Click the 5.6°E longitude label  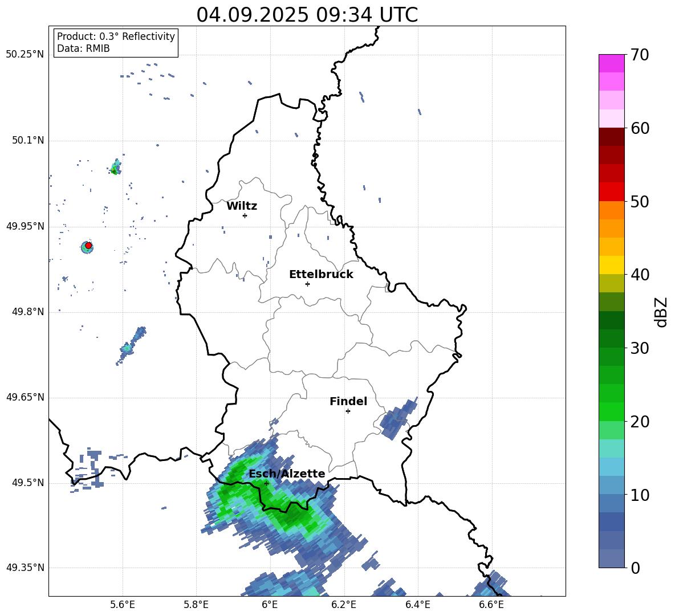(122, 605)
